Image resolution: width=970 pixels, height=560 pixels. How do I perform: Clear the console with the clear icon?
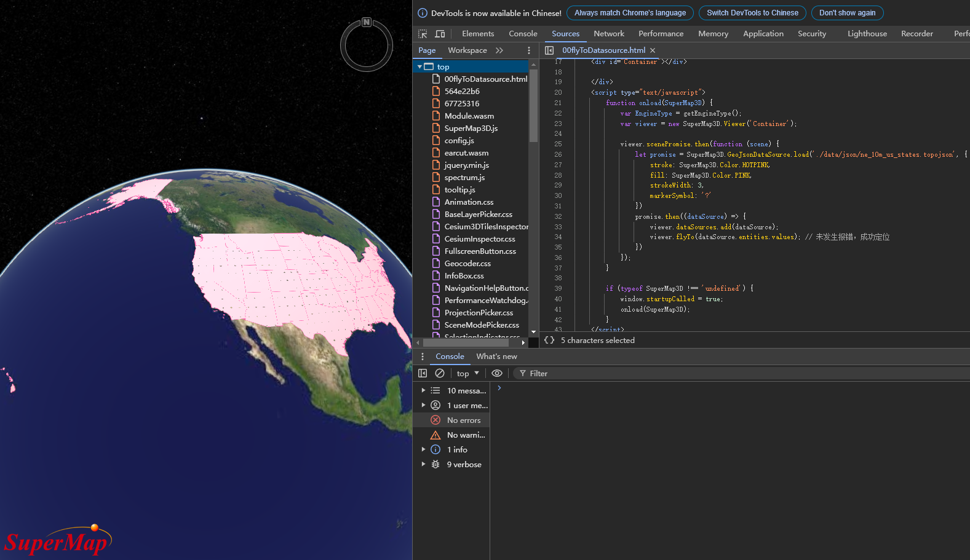[440, 373]
